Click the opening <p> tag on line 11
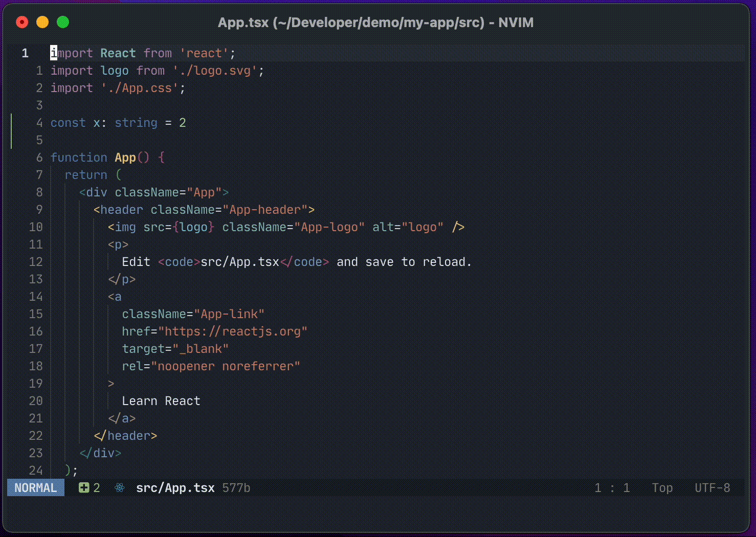Image resolution: width=756 pixels, height=537 pixels. pos(118,244)
